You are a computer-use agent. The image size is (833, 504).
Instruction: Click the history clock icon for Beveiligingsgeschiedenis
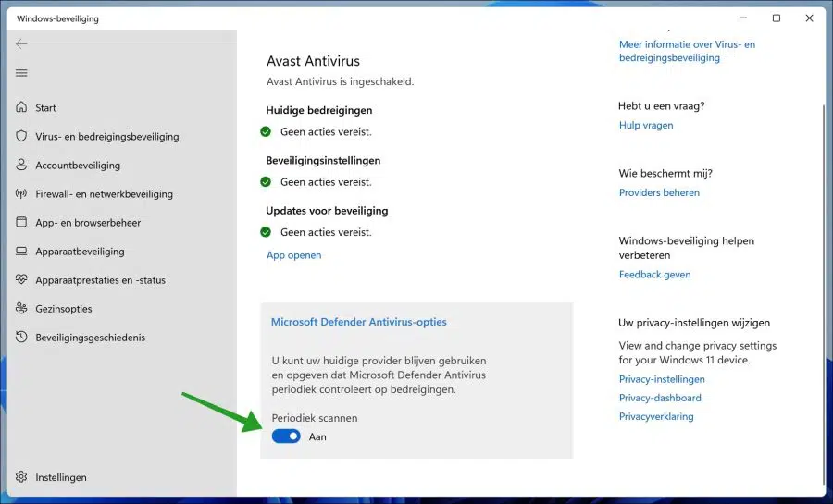tap(21, 337)
